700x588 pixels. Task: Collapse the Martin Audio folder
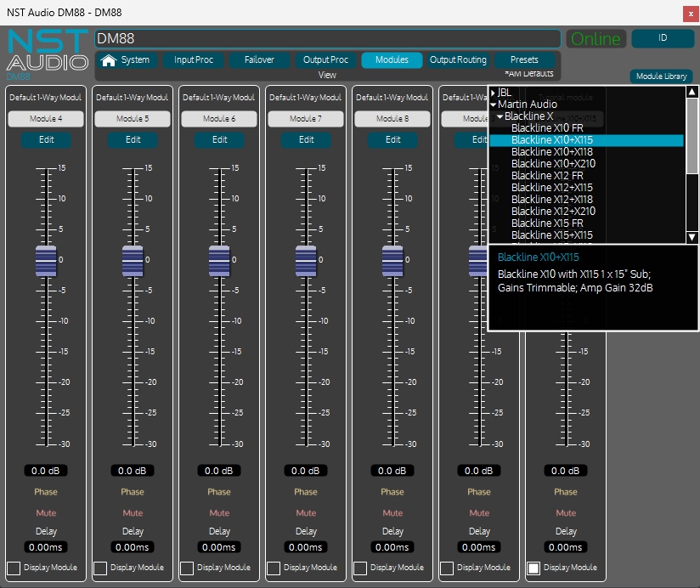coord(494,105)
